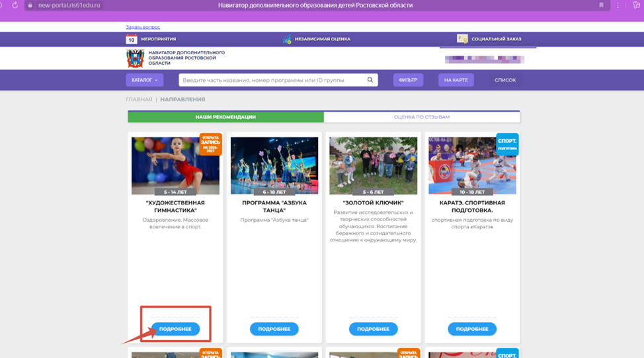The width and height of the screenshot is (644, 358).
Task: Click the browser address bar URL
Action: coord(69,5)
